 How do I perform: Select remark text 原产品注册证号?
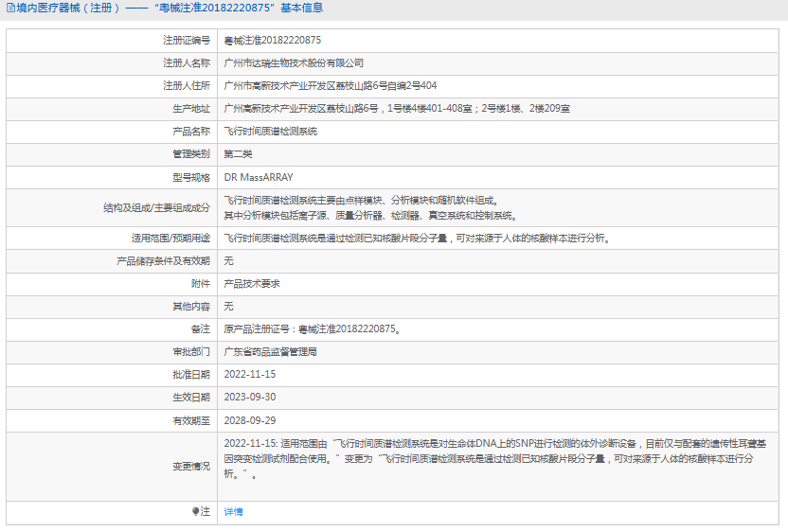[x=313, y=329]
